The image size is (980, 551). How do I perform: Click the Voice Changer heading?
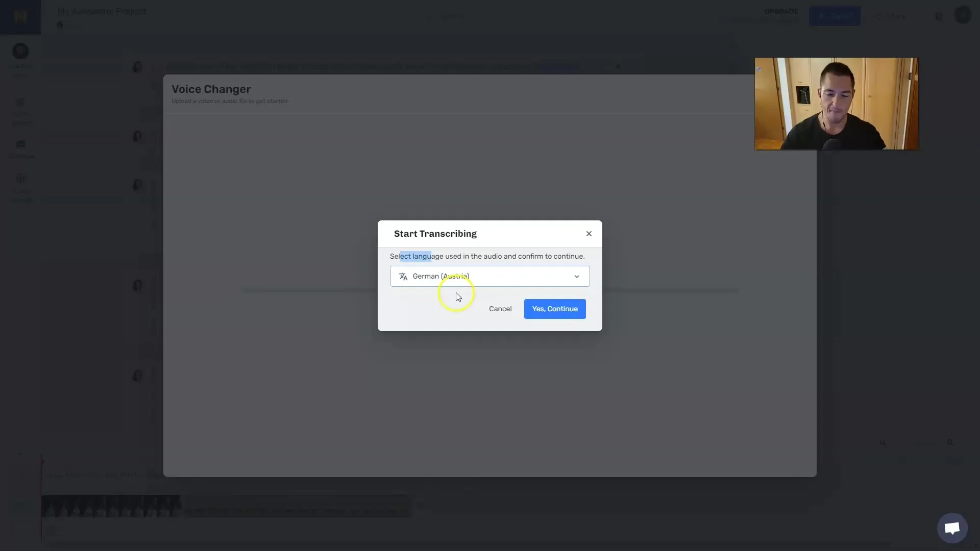[x=211, y=89]
